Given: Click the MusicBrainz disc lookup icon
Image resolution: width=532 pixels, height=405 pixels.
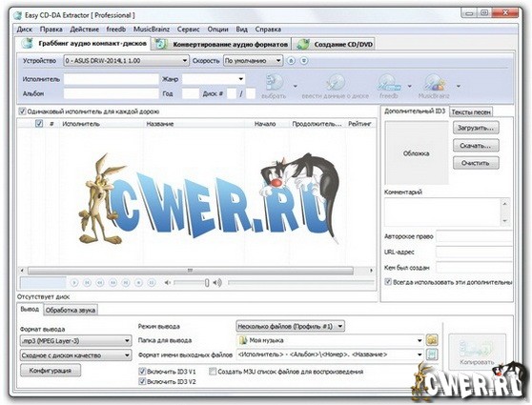Looking at the screenshot, I should tap(435, 82).
